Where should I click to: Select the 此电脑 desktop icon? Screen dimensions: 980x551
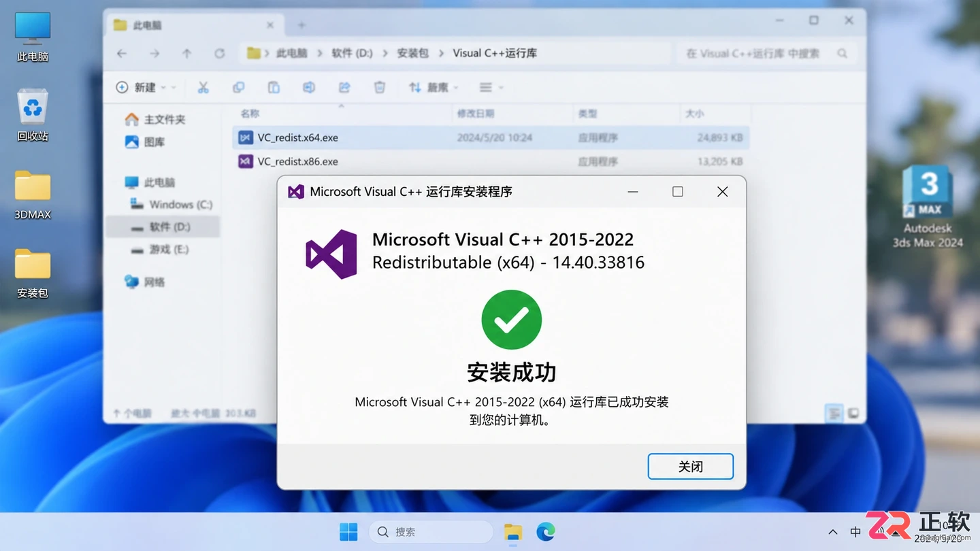coord(33,37)
